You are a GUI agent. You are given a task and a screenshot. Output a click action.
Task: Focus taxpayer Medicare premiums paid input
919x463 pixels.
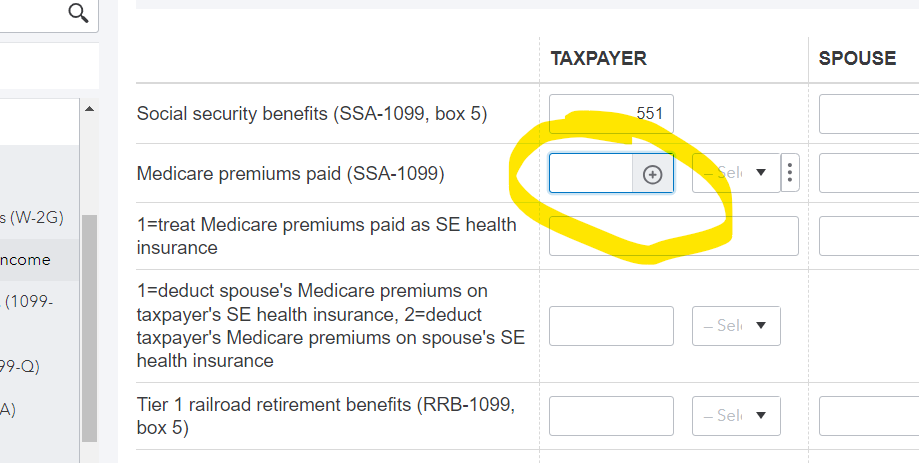tap(591, 174)
